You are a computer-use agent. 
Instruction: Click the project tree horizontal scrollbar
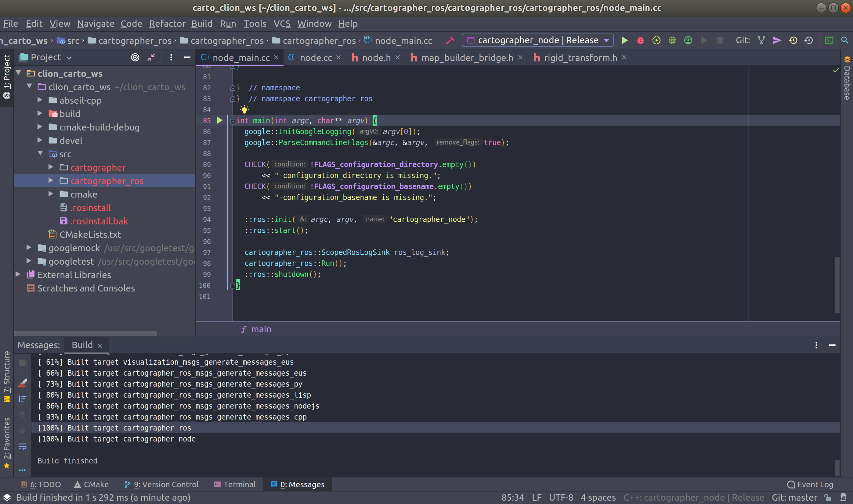click(86, 334)
